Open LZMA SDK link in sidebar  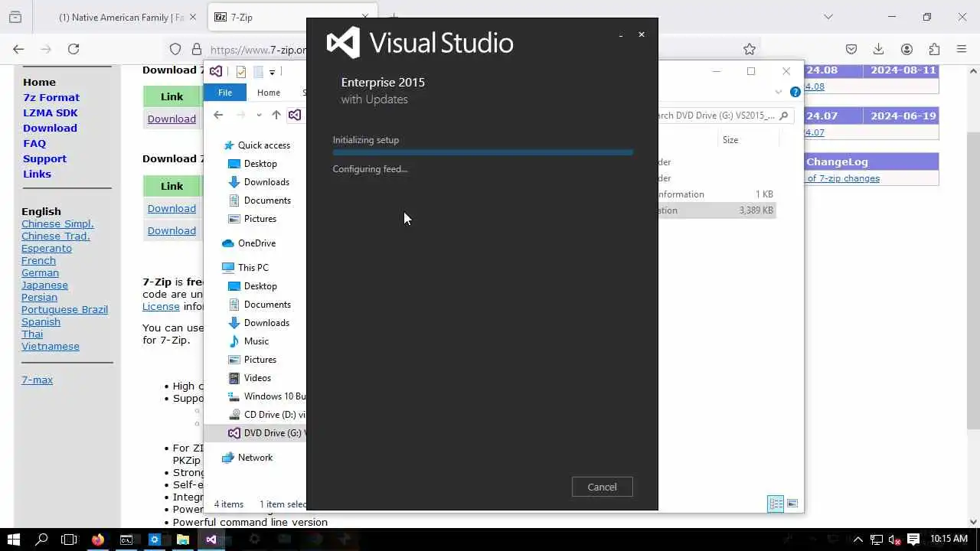click(x=51, y=112)
